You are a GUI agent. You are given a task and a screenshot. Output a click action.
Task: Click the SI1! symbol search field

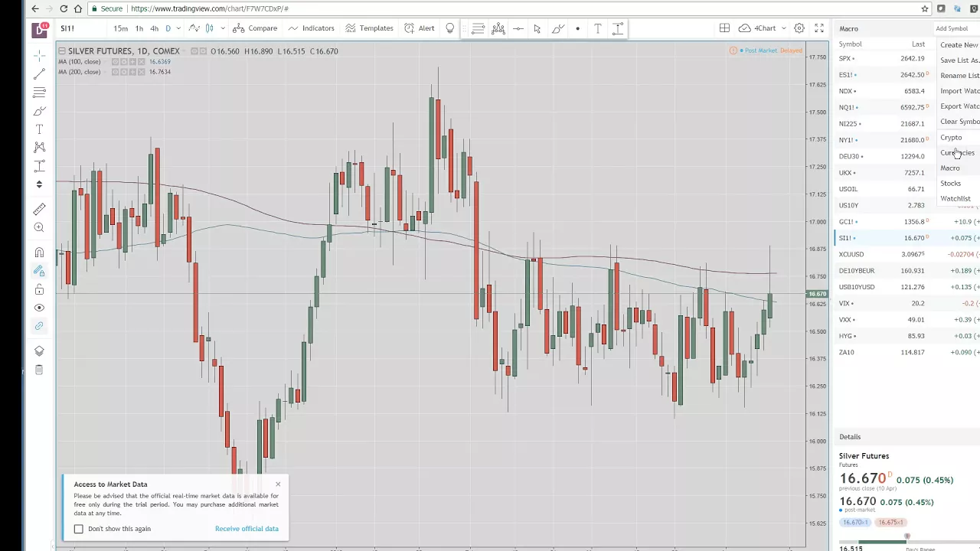(80, 28)
